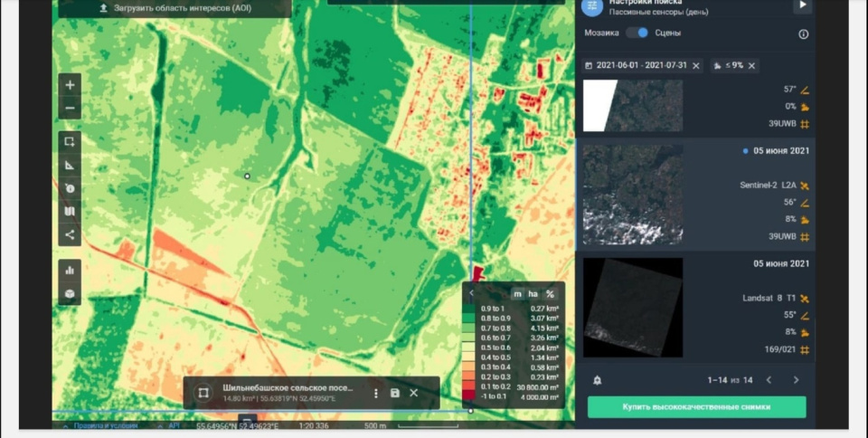
Task: Open the 3D cube view tool
Action: (70, 293)
